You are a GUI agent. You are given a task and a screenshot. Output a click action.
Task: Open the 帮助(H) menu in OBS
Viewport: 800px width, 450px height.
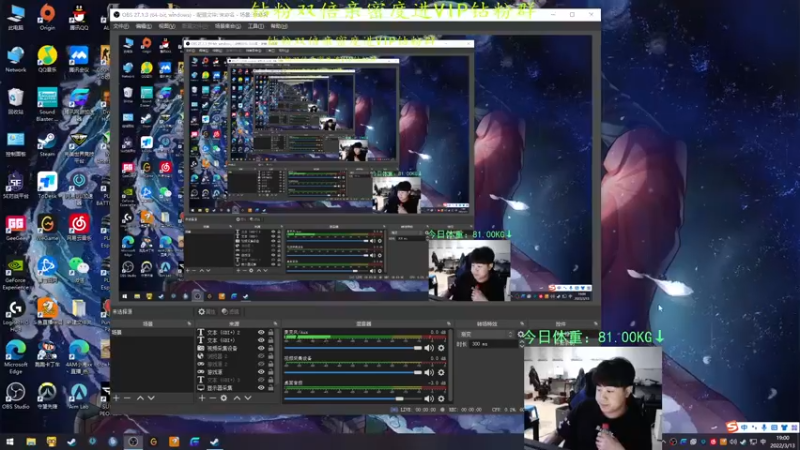279,26
